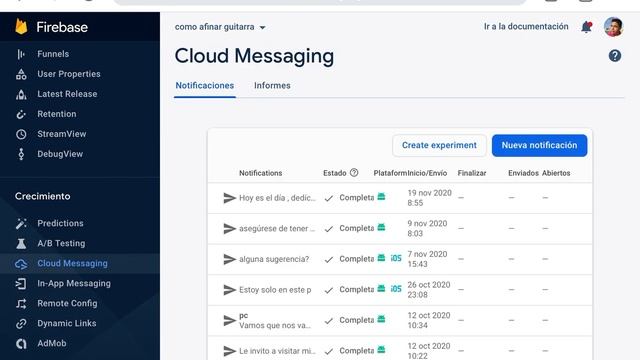Click the Cloud Messaging cloud icon
Viewport: 640px width, 360px height.
click(x=21, y=264)
